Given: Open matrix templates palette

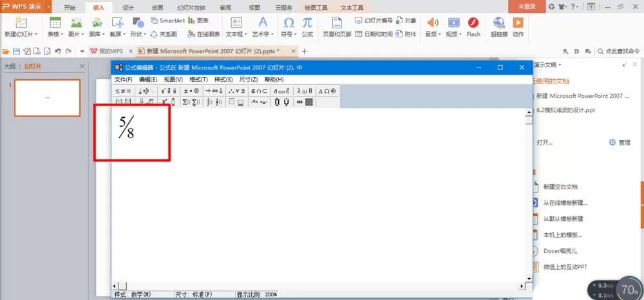Looking at the screenshot, I should click(x=305, y=102).
